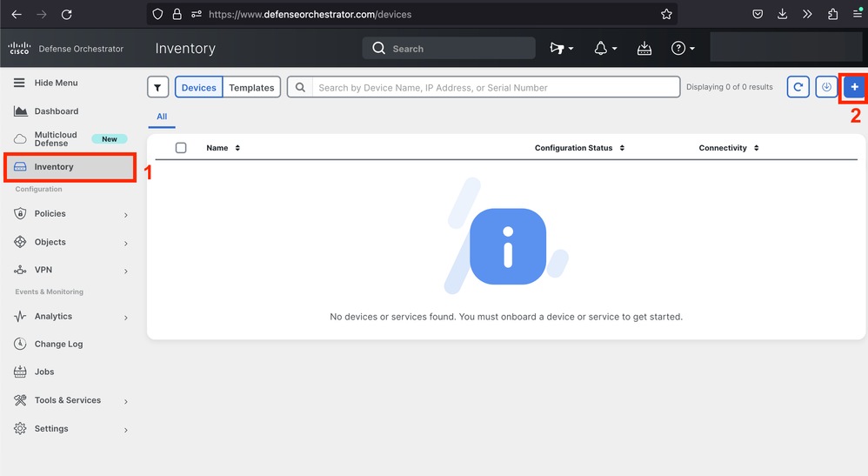Click the browser bookmark star icon

666,15
